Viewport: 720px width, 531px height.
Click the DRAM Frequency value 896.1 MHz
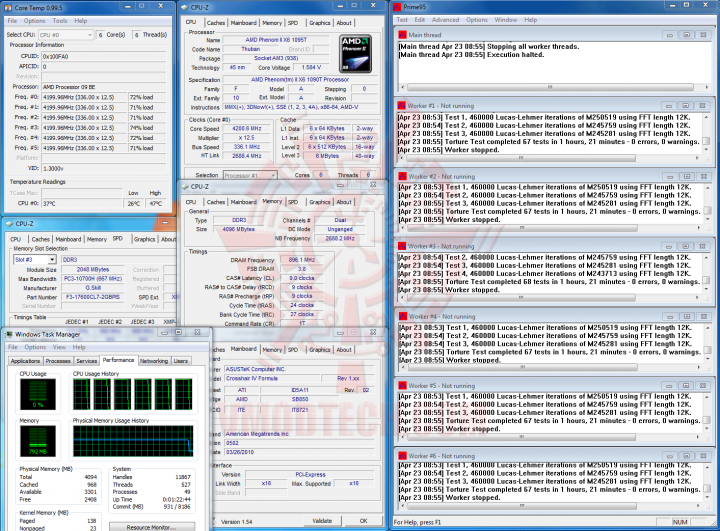[302, 260]
